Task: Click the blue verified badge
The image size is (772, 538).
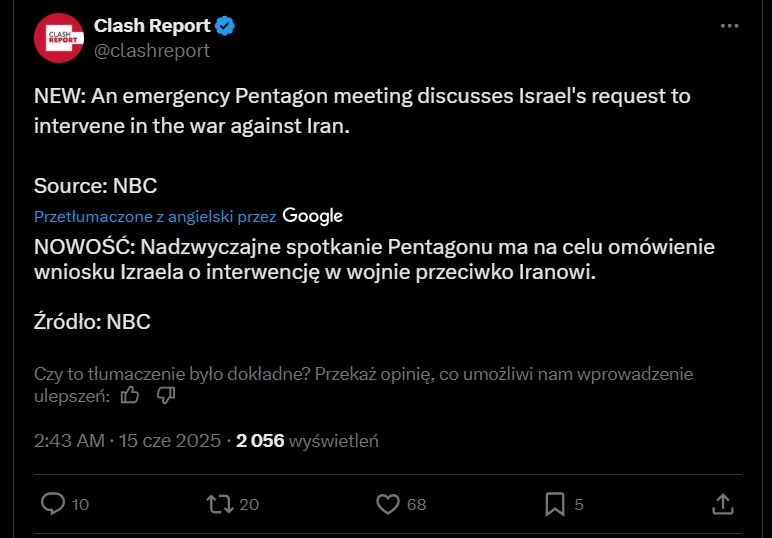Action: (226, 25)
